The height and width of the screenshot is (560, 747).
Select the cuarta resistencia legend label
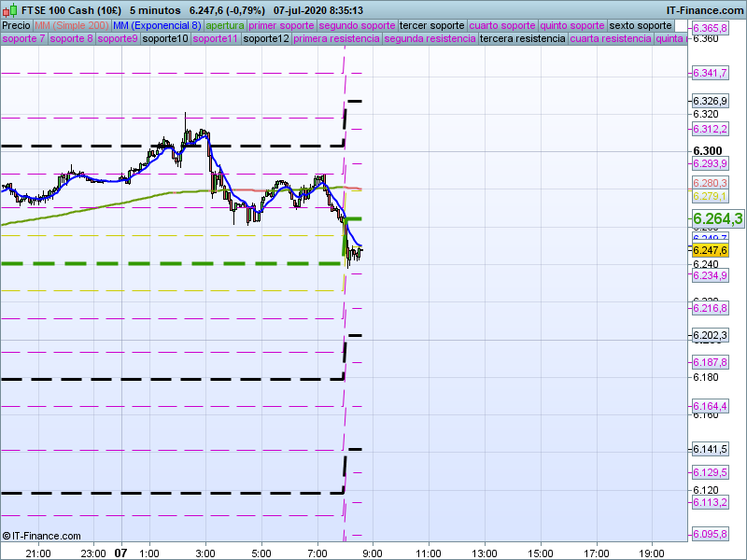pos(611,39)
